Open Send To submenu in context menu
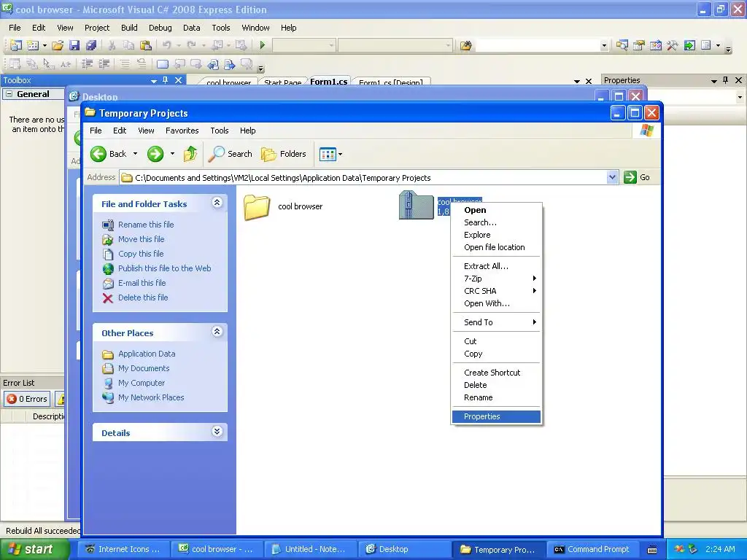 tap(496, 322)
